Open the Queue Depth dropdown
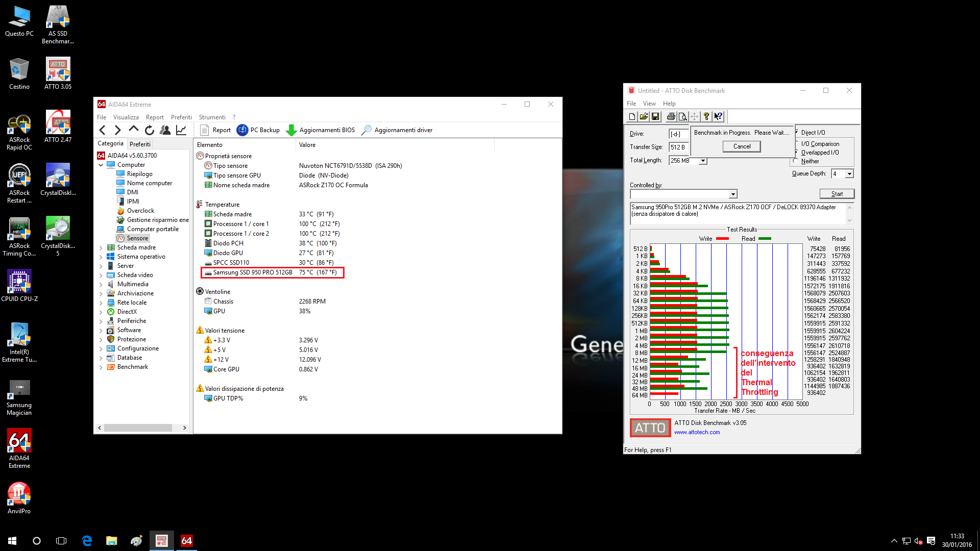The height and width of the screenshot is (551, 980). point(849,174)
